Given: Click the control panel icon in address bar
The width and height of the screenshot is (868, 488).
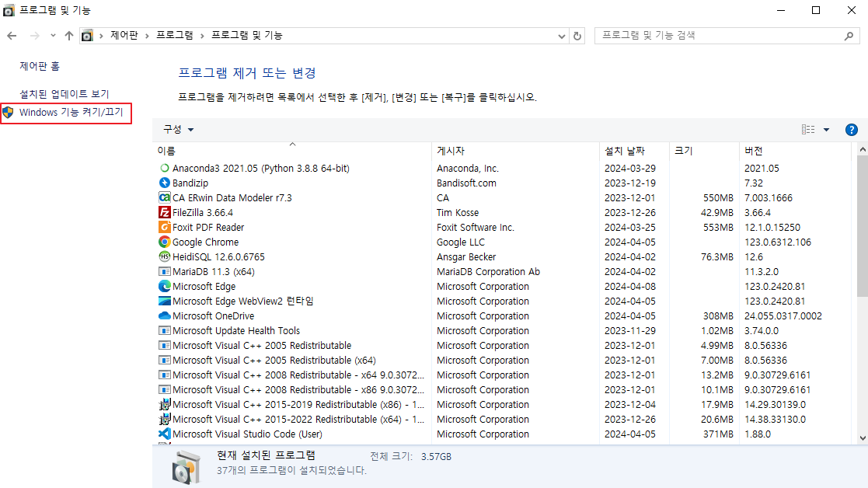Looking at the screenshot, I should (87, 36).
